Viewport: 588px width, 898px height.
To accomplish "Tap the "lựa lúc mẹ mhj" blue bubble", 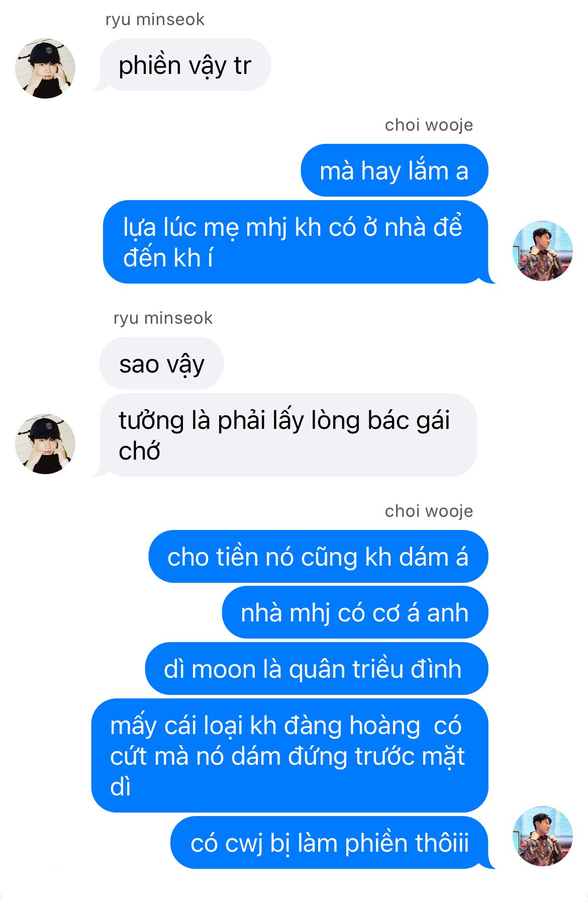I will coord(297,242).
